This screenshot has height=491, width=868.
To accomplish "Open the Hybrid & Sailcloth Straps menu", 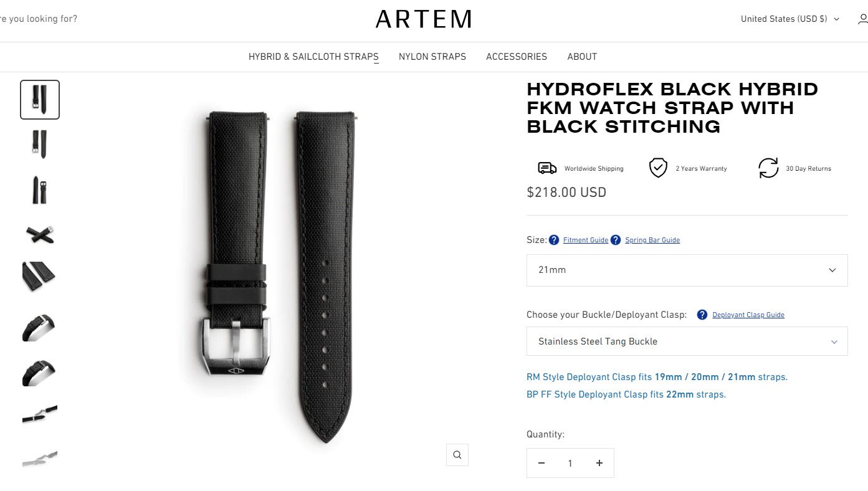I will point(313,57).
